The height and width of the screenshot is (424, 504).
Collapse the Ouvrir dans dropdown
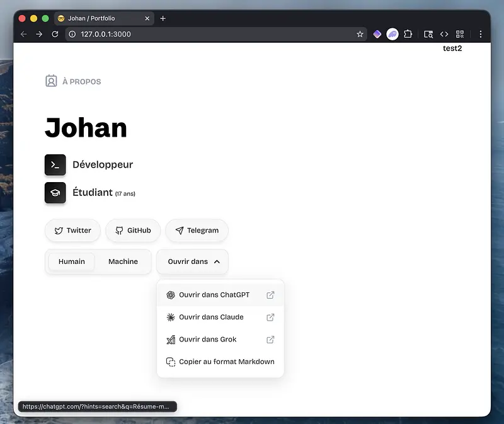(193, 261)
